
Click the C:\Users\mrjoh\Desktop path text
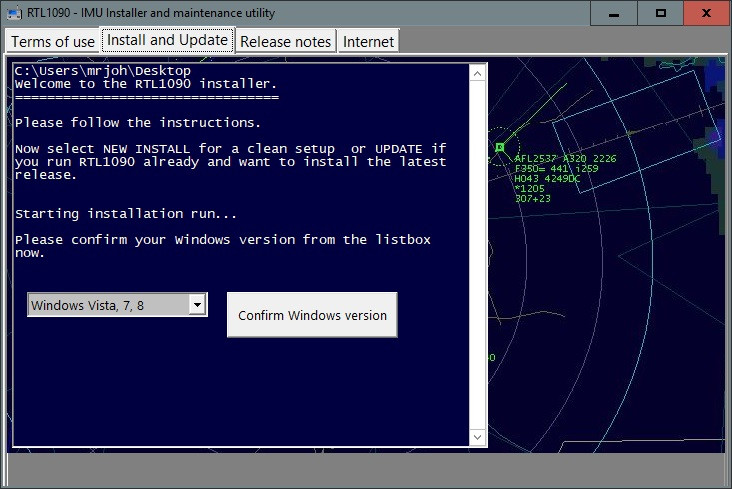click(x=103, y=71)
